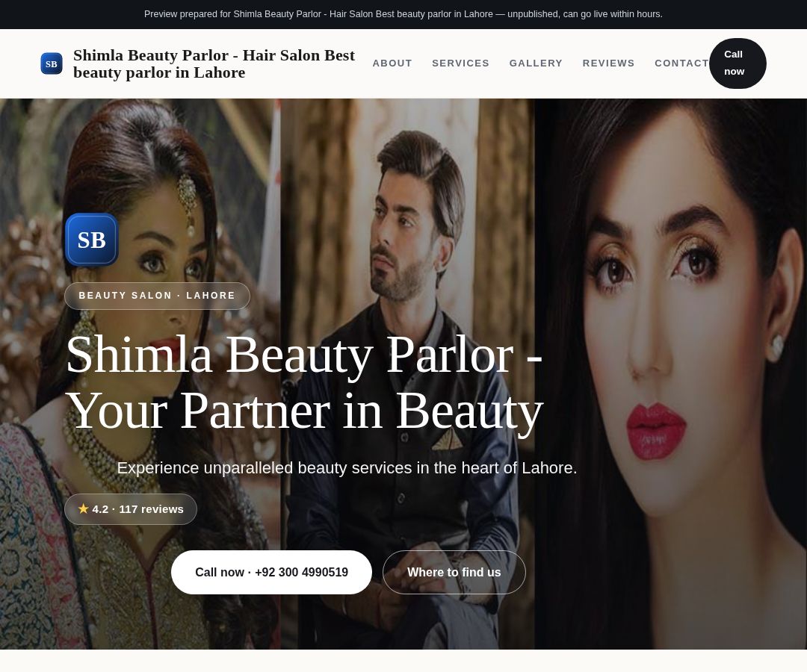Jump to the Reviews section
This screenshot has height=672, width=807.
(x=608, y=63)
